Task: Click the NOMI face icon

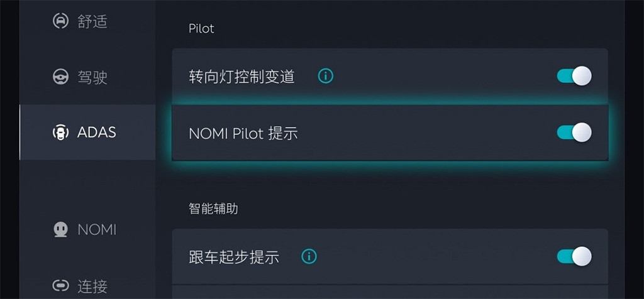Action: pyautogui.click(x=61, y=230)
